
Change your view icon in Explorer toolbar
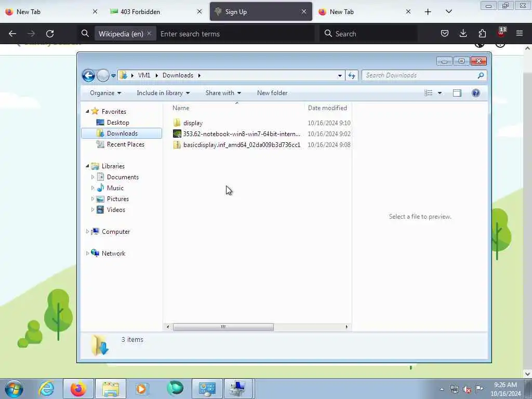[429, 93]
